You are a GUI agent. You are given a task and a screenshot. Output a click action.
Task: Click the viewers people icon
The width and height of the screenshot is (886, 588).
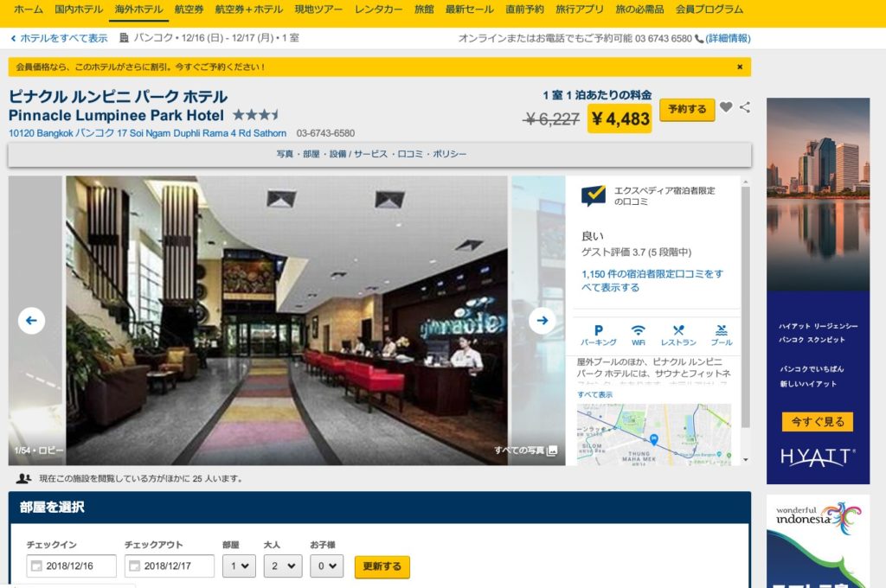coord(23,478)
